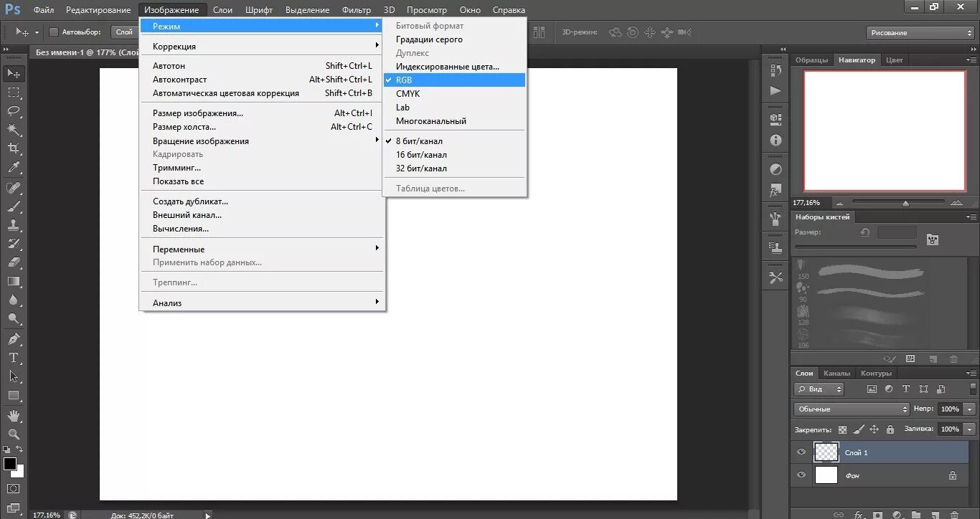Open the Info panel icon
The width and height of the screenshot is (980, 519).
[x=776, y=141]
